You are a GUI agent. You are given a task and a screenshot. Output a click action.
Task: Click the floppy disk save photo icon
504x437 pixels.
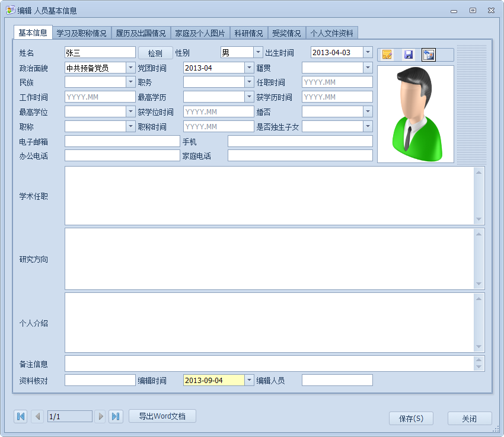pos(408,55)
